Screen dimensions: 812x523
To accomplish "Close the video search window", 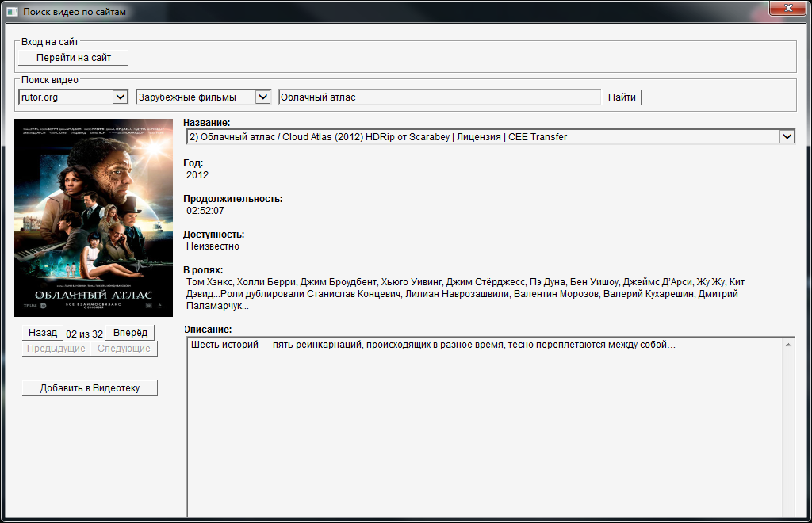I will (x=787, y=8).
